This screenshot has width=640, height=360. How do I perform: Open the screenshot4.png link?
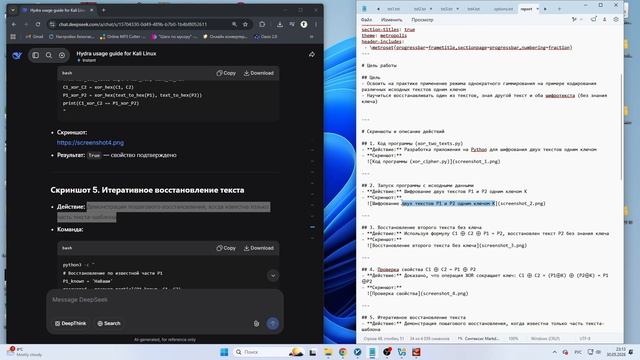[x=90, y=143]
